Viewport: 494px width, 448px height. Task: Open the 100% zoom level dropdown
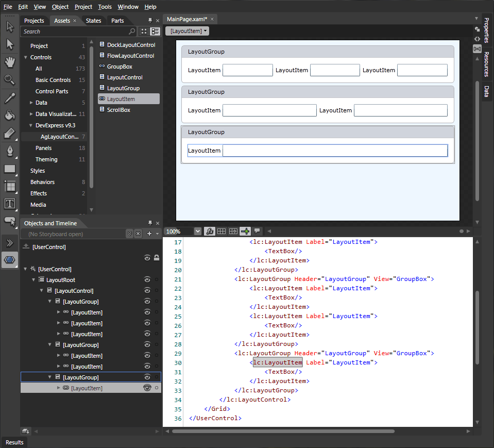(x=197, y=231)
